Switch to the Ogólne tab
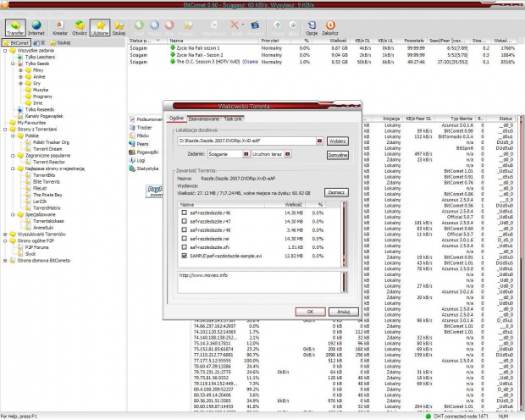Image resolution: width=525 pixels, height=420 pixels. click(x=176, y=119)
